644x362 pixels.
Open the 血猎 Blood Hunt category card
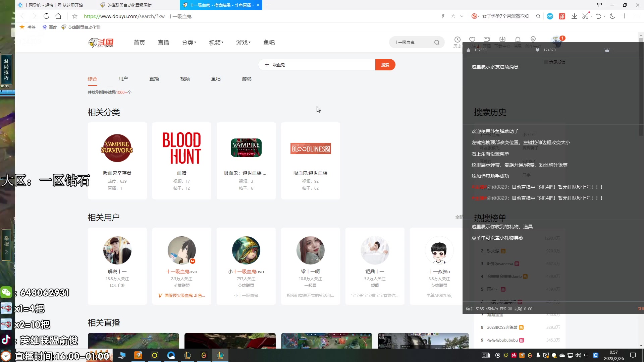coord(181,161)
